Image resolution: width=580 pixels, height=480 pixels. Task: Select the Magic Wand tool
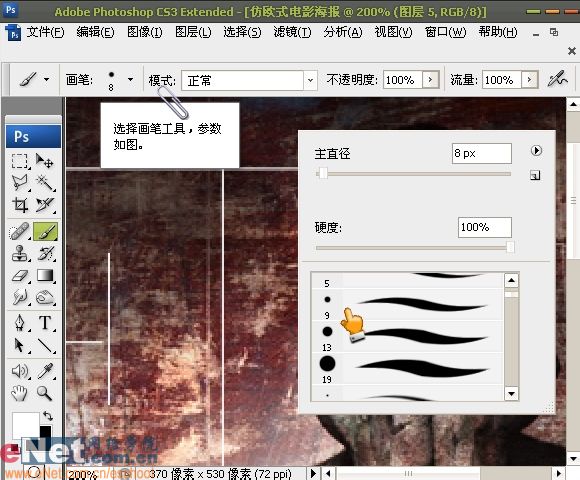coord(45,183)
